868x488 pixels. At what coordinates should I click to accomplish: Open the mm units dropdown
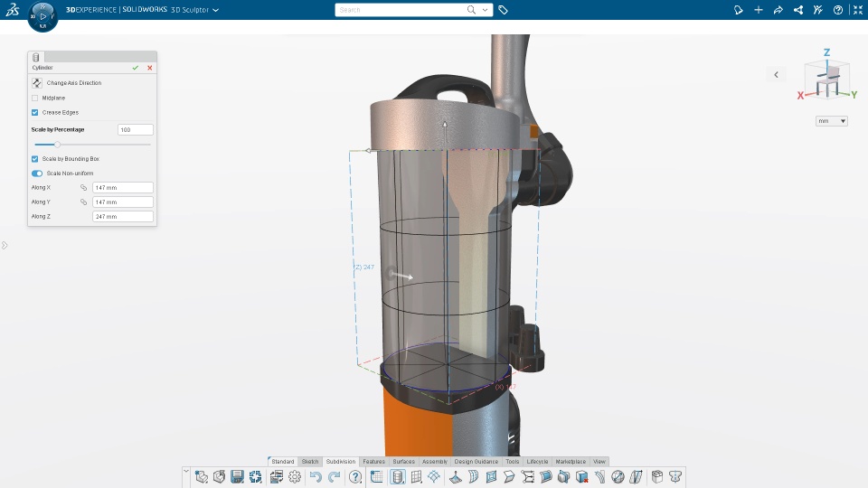(x=832, y=121)
